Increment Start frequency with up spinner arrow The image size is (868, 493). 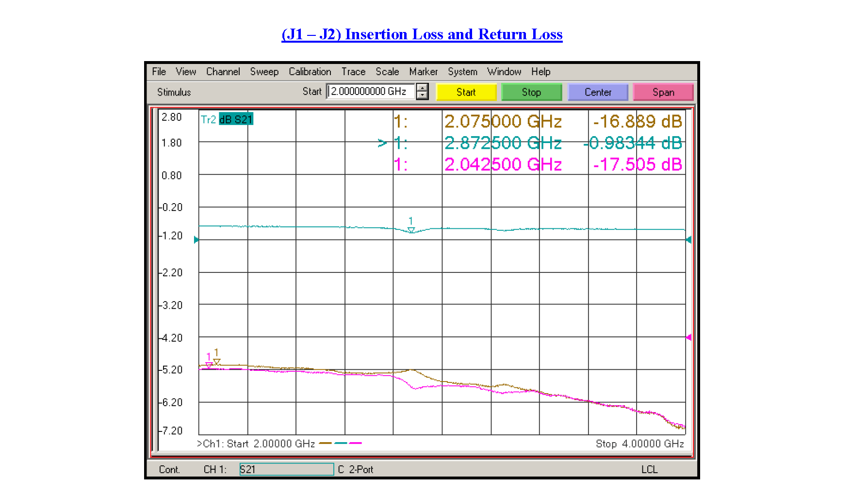[423, 88]
